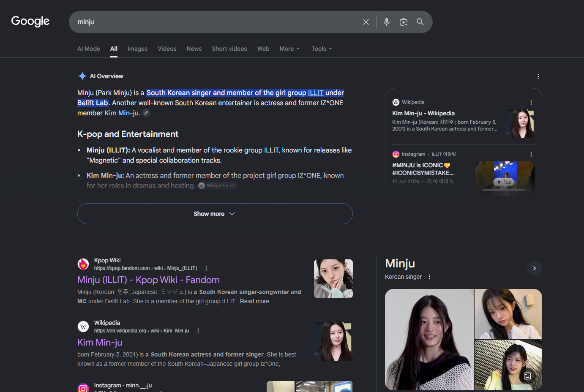
Task: Open Minju (ILLIT) - Kpop Wiki - Fandom result
Action: click(x=148, y=280)
